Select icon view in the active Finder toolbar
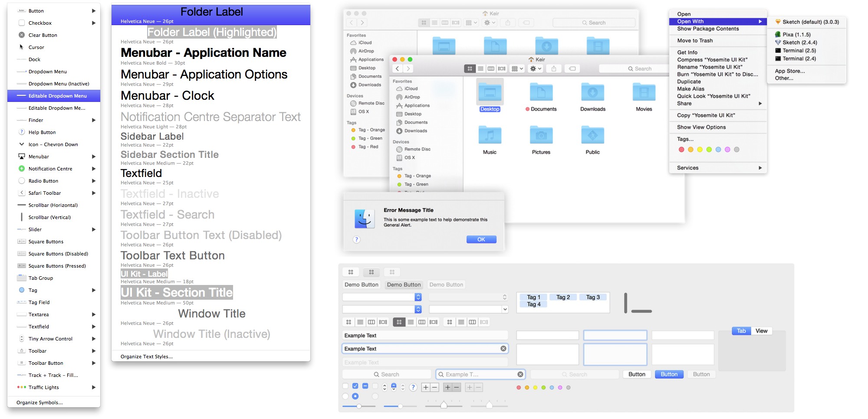The width and height of the screenshot is (868, 419). pyautogui.click(x=470, y=69)
